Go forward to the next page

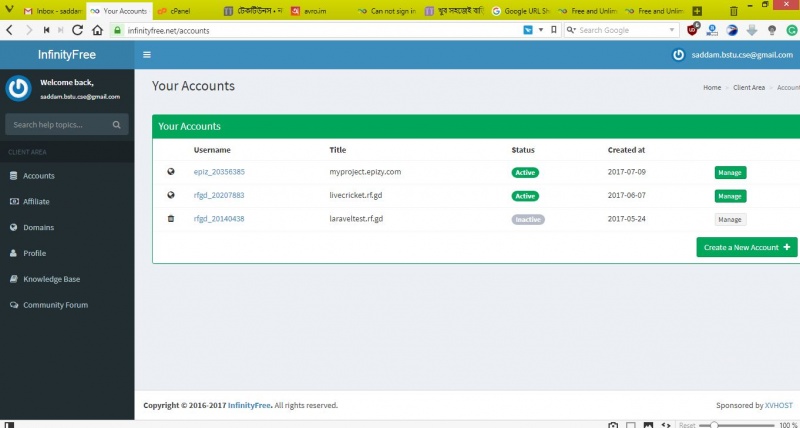point(29,30)
